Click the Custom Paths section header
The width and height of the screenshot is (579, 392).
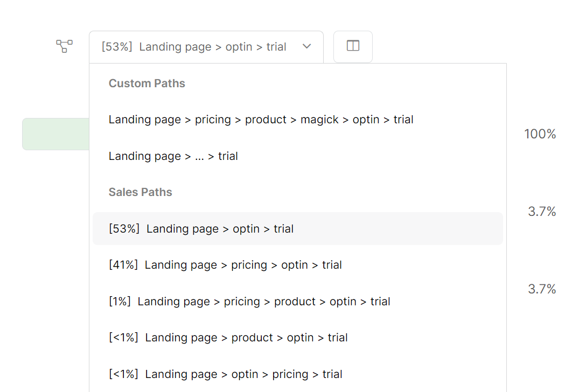[147, 83]
